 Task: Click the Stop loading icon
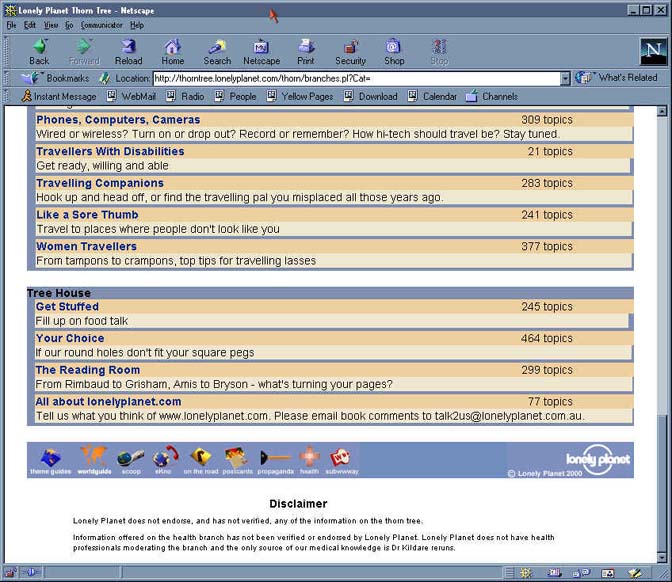tap(439, 51)
